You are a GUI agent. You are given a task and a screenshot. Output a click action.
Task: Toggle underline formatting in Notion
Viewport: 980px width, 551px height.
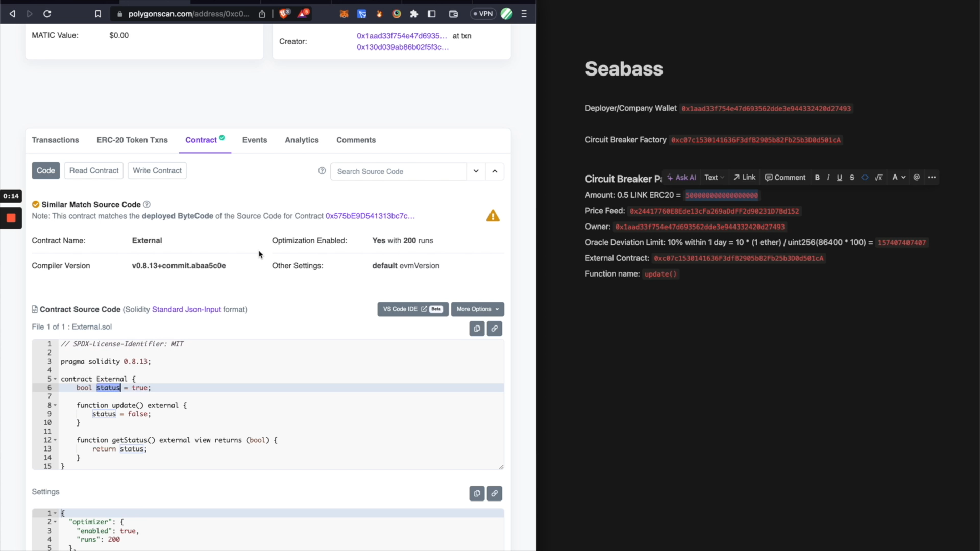pyautogui.click(x=839, y=177)
